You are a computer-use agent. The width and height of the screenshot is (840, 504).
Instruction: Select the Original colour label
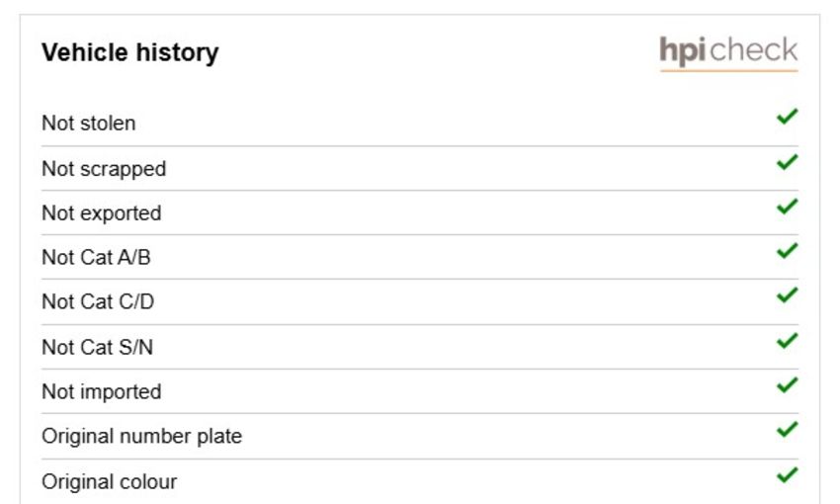click(x=110, y=482)
